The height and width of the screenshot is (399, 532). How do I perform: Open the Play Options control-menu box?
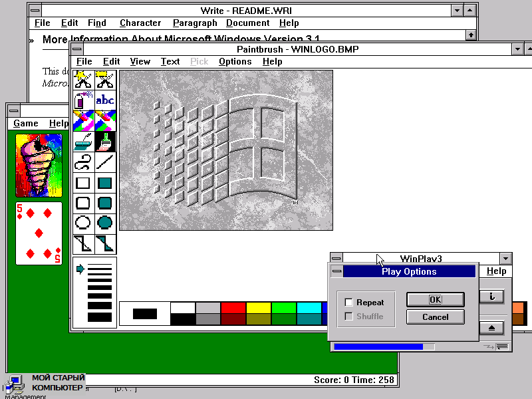click(x=336, y=271)
